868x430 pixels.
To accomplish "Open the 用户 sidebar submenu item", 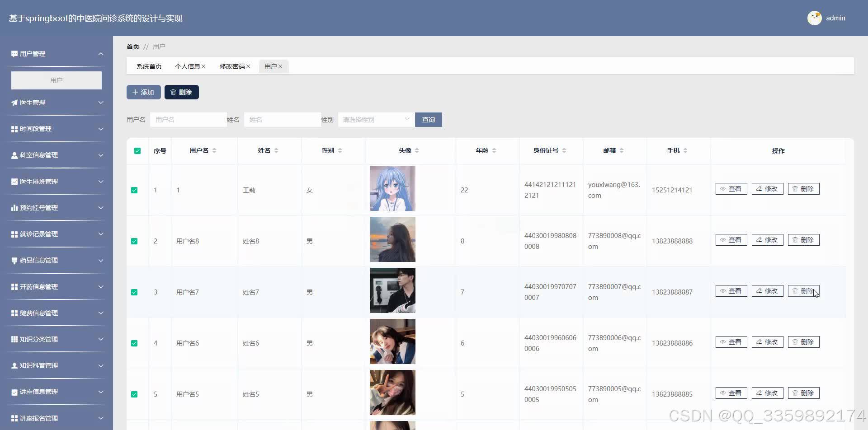I will [57, 80].
